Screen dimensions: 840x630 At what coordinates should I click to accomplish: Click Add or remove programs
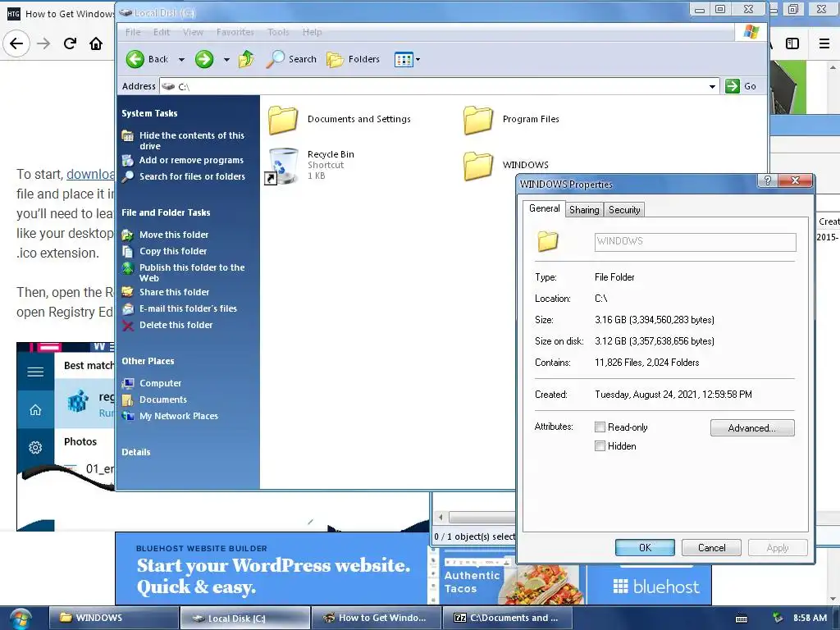(x=191, y=160)
